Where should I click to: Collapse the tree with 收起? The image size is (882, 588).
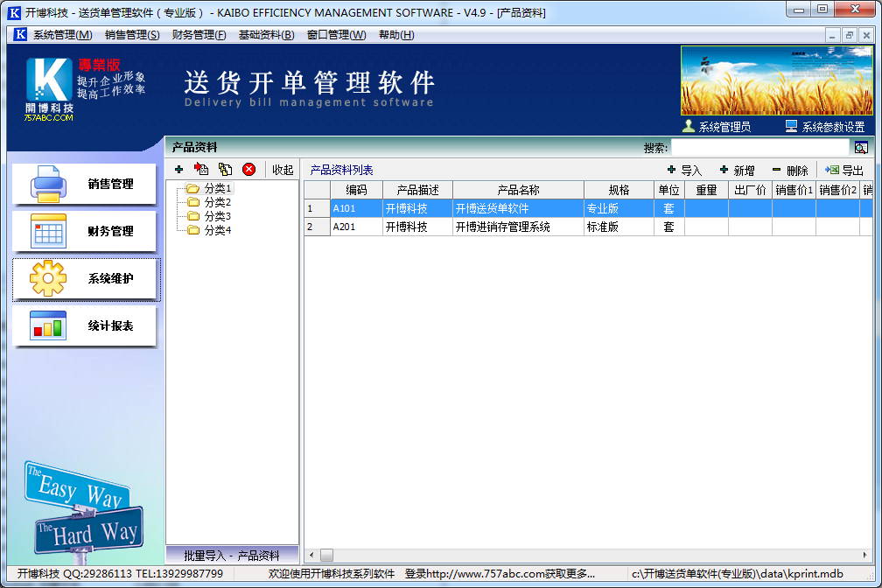283,170
